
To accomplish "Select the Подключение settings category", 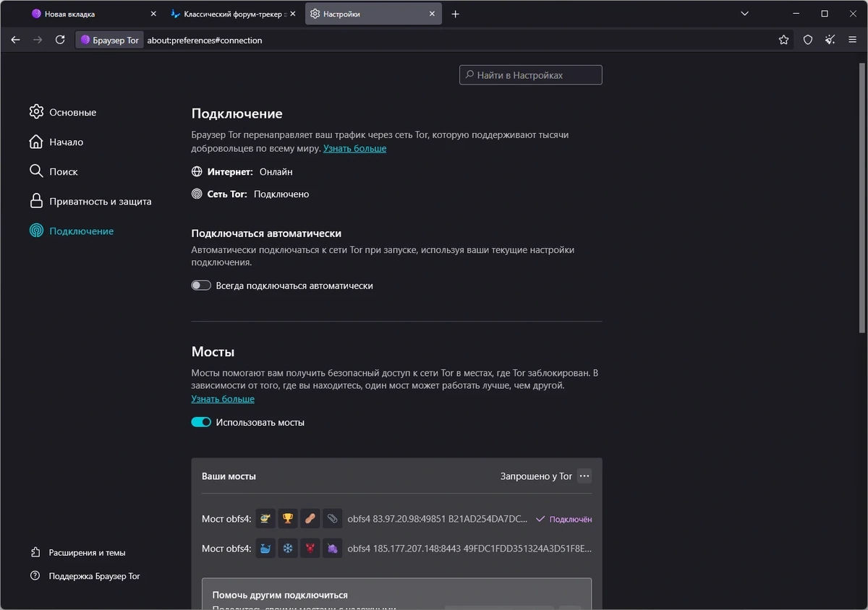I will coord(72,231).
